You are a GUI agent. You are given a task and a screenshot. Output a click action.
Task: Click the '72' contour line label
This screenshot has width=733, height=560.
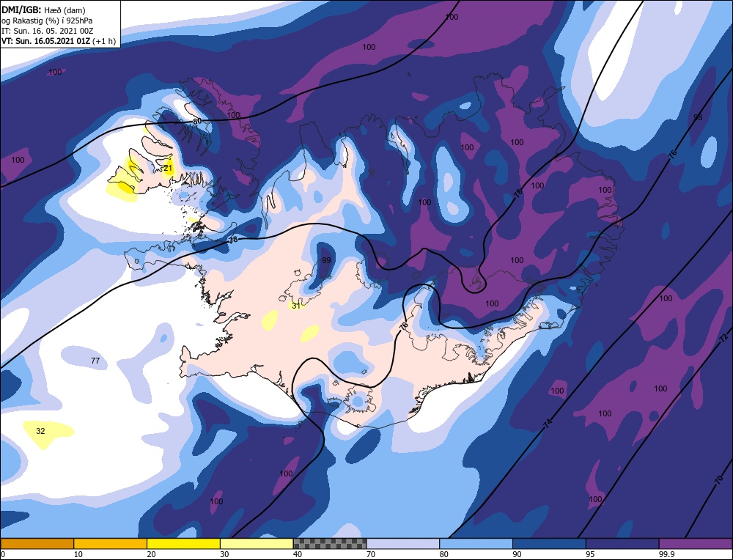(723, 337)
